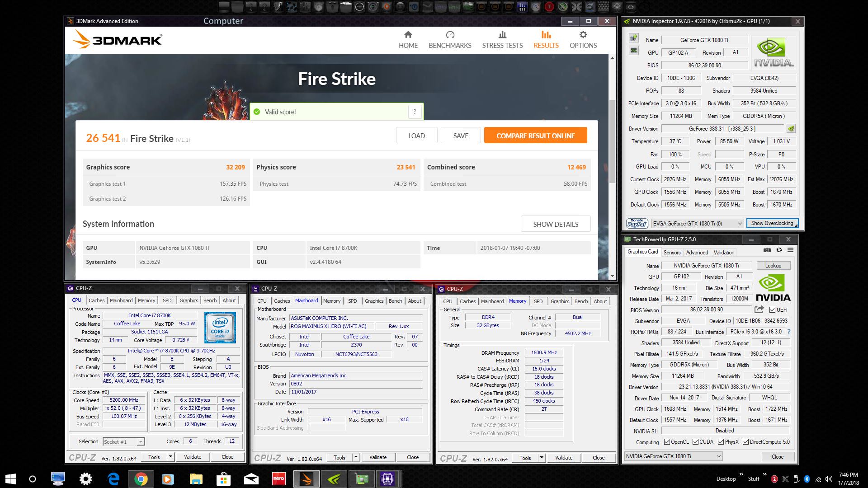Screen dimensions: 868x488
Task: Take a screenshot with the GPU-Z camera icon
Action: click(x=767, y=250)
